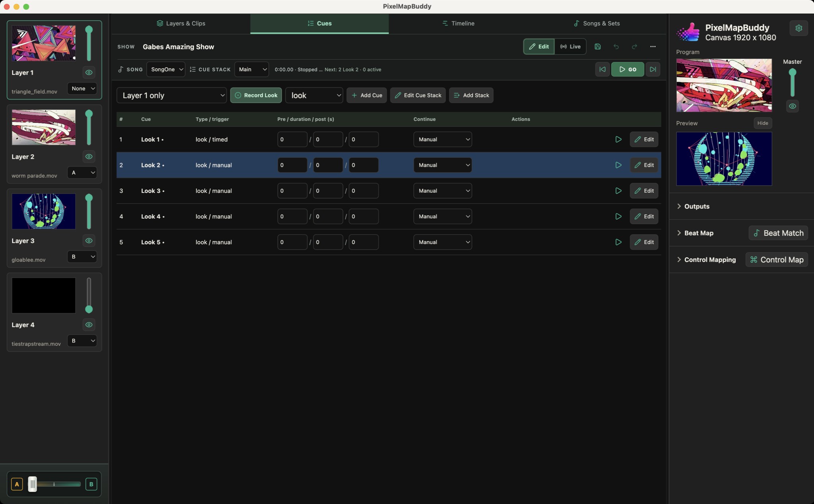Viewport: 814px width, 504px height.
Task: Click the Cue Stack list icon
Action: point(193,69)
